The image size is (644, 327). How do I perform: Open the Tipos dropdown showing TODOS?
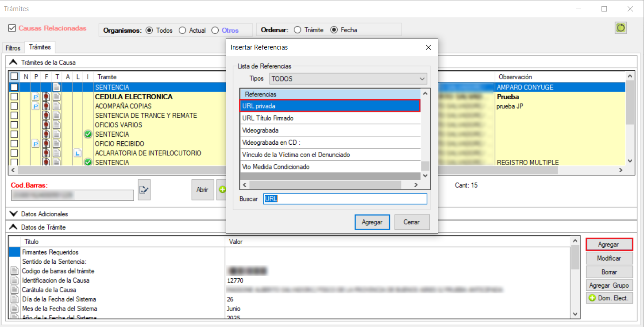tap(348, 79)
